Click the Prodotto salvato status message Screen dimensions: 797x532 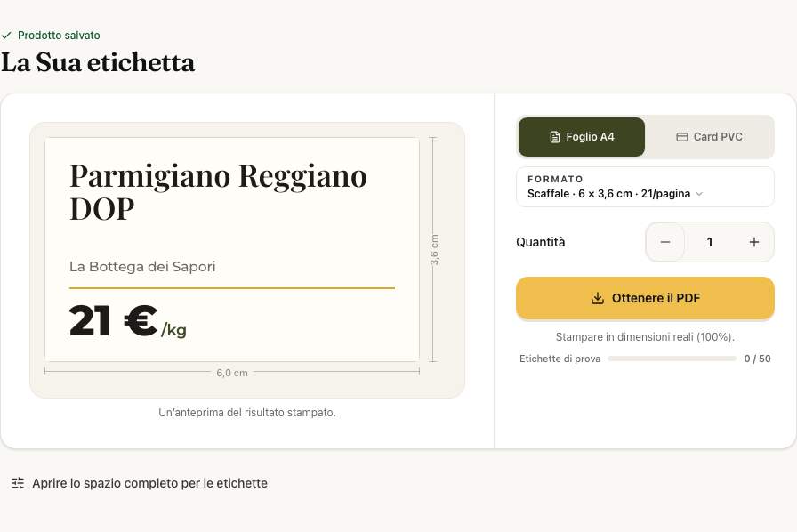point(59,36)
